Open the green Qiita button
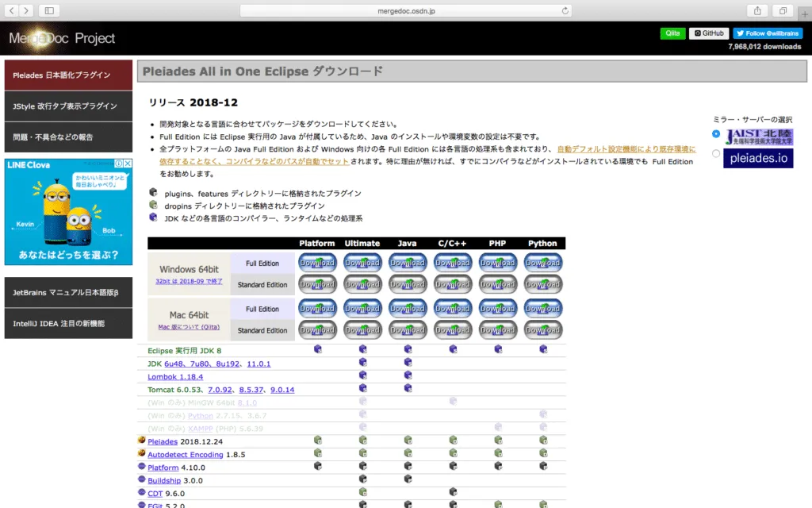812x508 pixels. [x=672, y=33]
